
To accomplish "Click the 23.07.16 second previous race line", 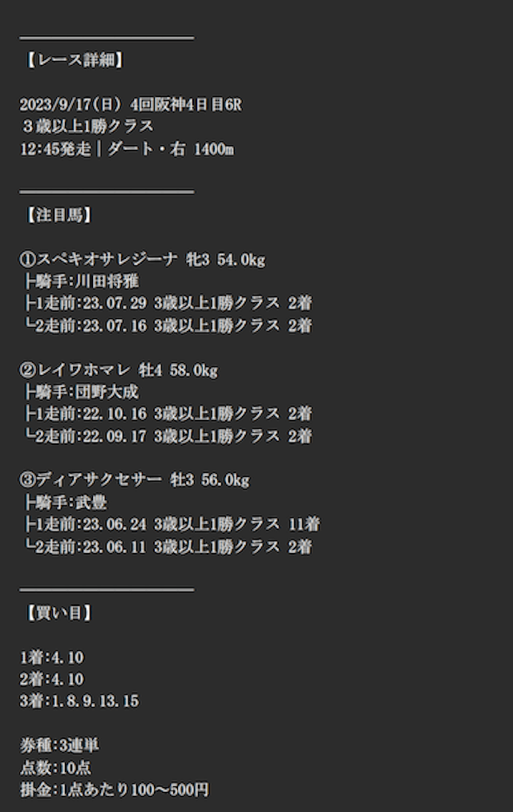I will coord(168,325).
